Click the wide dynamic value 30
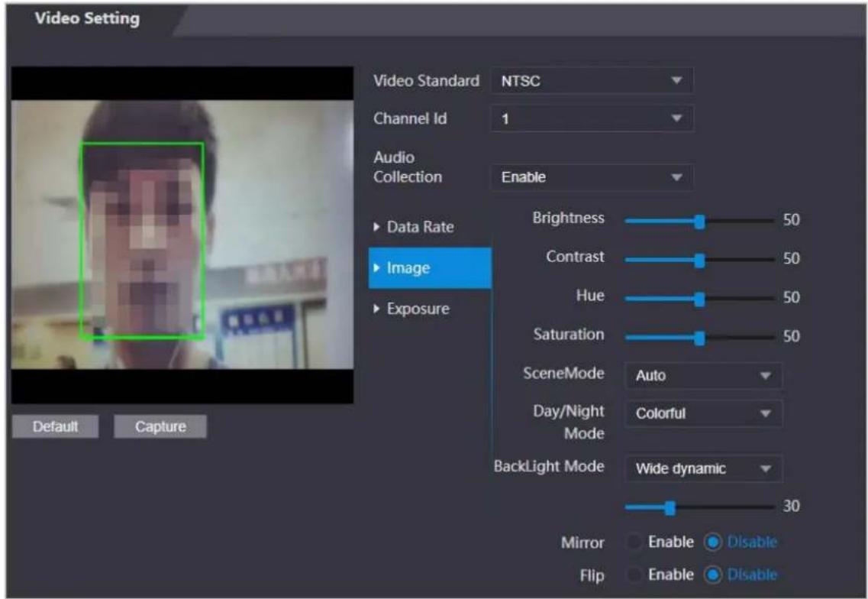This screenshot has height=599, width=868. (x=792, y=506)
